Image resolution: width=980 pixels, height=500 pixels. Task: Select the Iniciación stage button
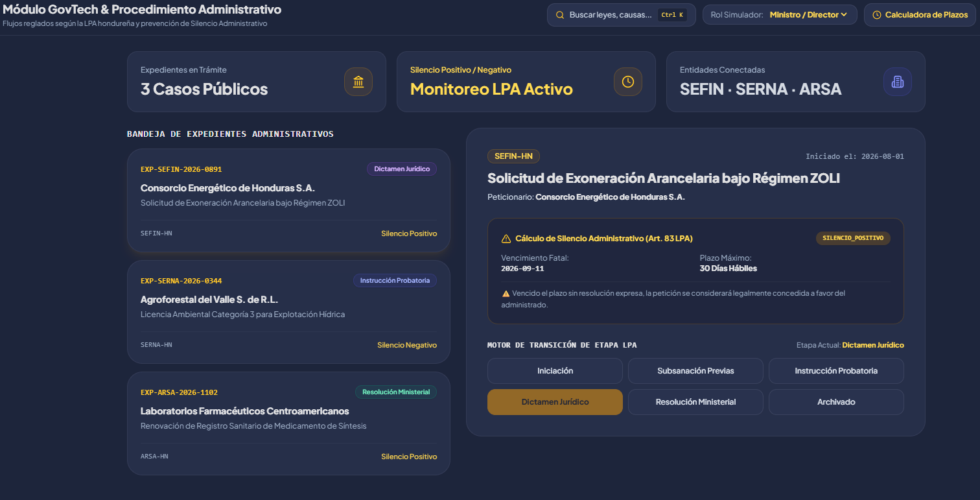(x=555, y=371)
